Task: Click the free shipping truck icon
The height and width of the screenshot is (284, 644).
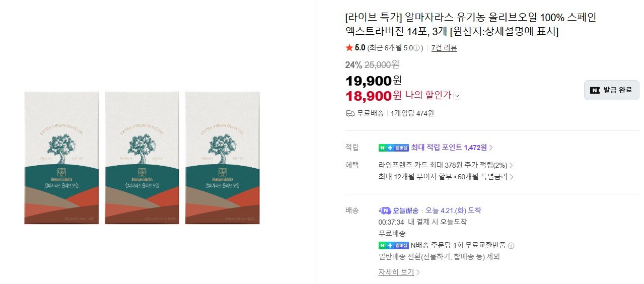Action: click(x=350, y=113)
